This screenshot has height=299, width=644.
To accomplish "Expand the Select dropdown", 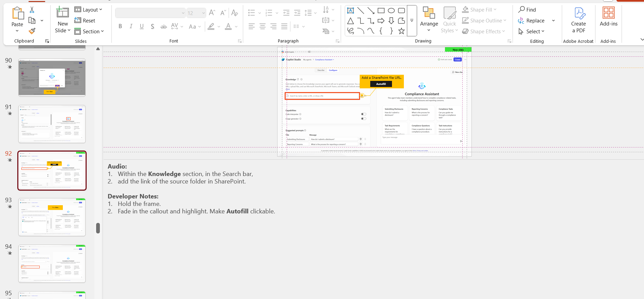I will 531,31.
